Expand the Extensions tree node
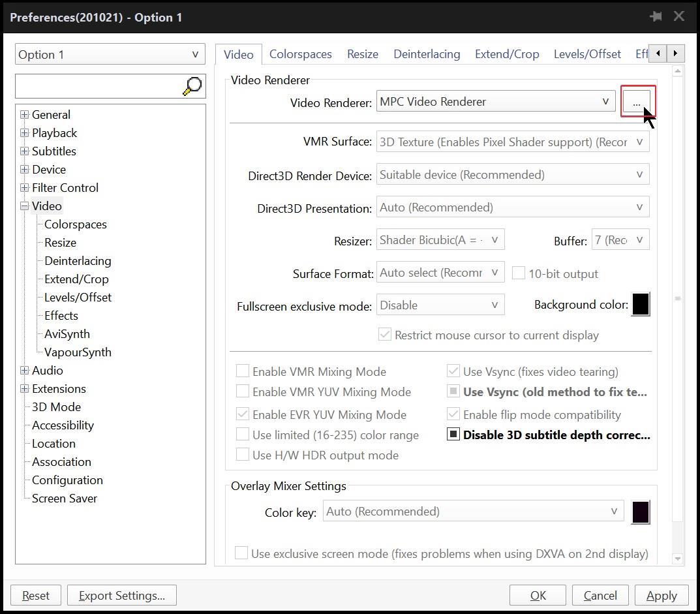Viewport: 700px width, 614px height. tap(25, 389)
